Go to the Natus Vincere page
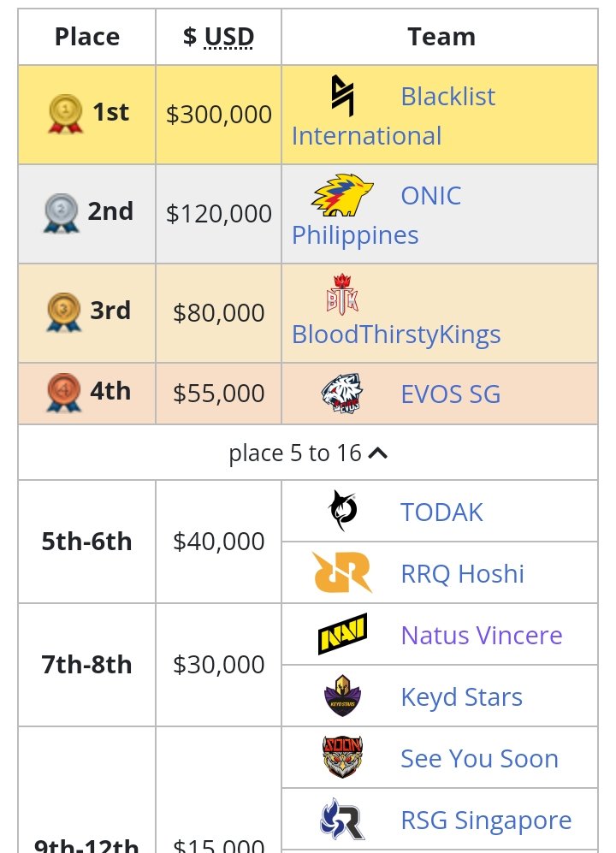The image size is (616, 853). (481, 636)
